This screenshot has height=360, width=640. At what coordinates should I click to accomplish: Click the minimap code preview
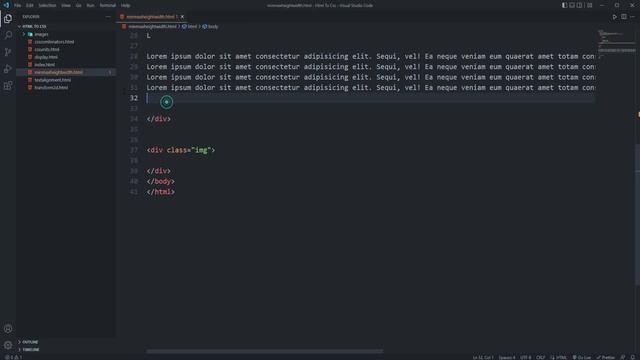click(x=616, y=43)
